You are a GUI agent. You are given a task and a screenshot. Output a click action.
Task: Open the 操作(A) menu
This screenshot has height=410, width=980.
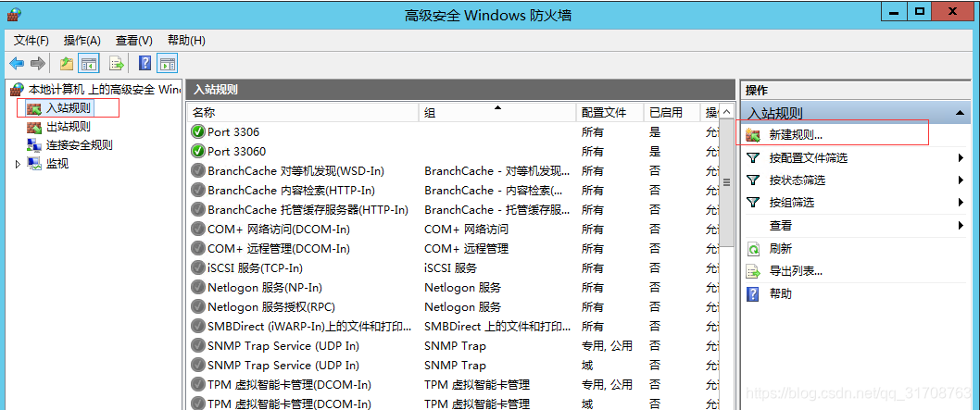[82, 41]
